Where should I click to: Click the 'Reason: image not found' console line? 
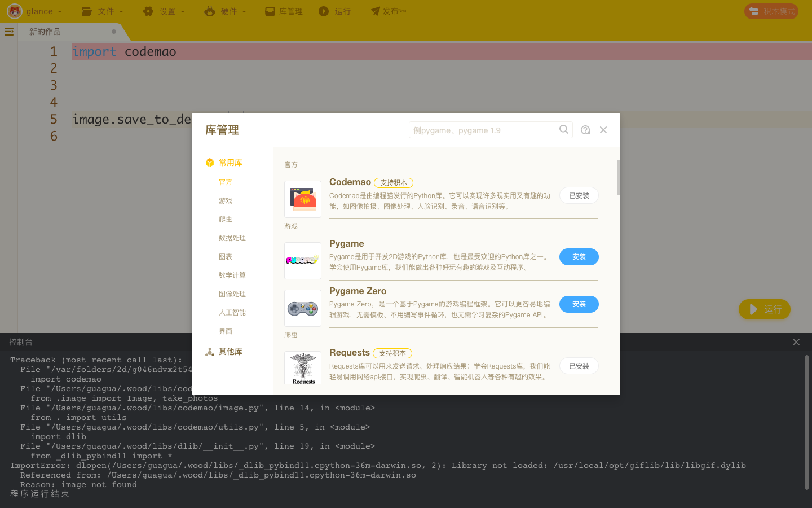[78, 485]
